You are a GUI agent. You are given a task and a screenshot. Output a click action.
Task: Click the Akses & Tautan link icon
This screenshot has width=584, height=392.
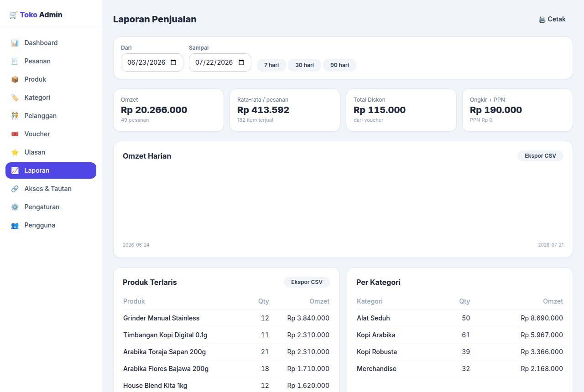15,189
